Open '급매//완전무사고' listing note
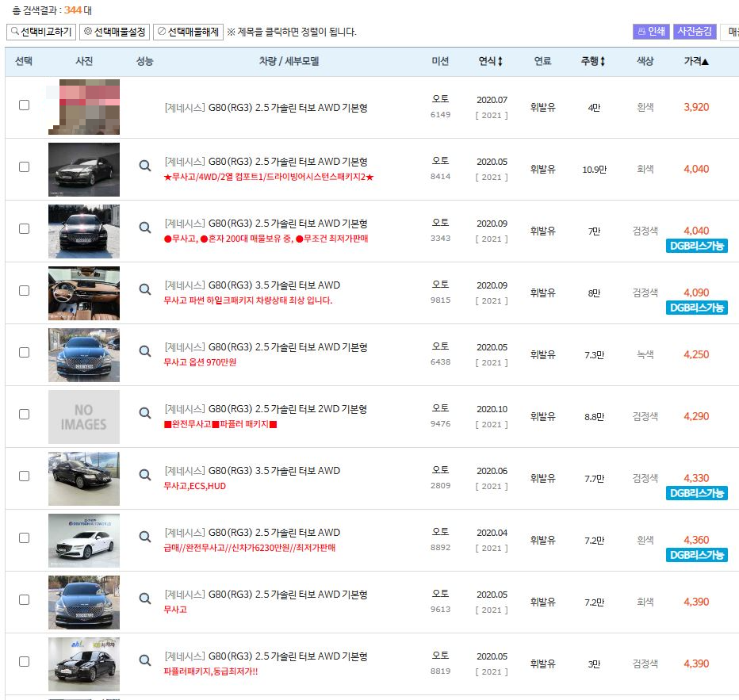 pos(249,548)
